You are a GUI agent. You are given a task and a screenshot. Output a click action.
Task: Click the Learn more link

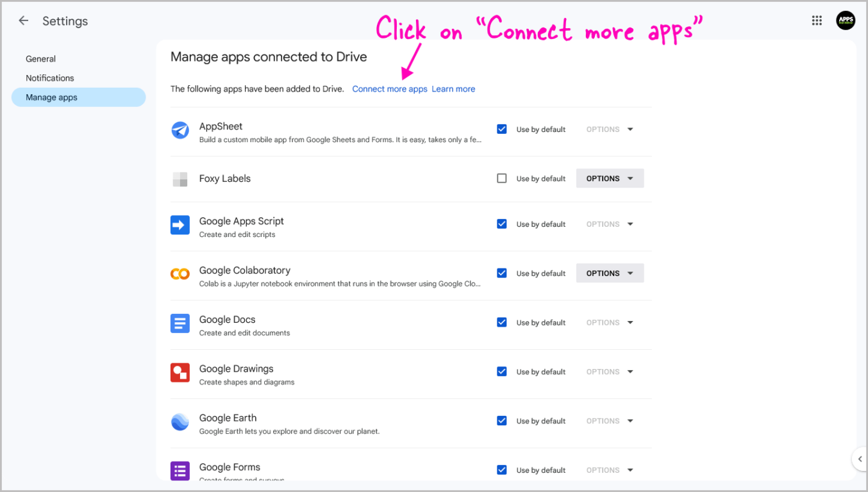[x=453, y=89]
